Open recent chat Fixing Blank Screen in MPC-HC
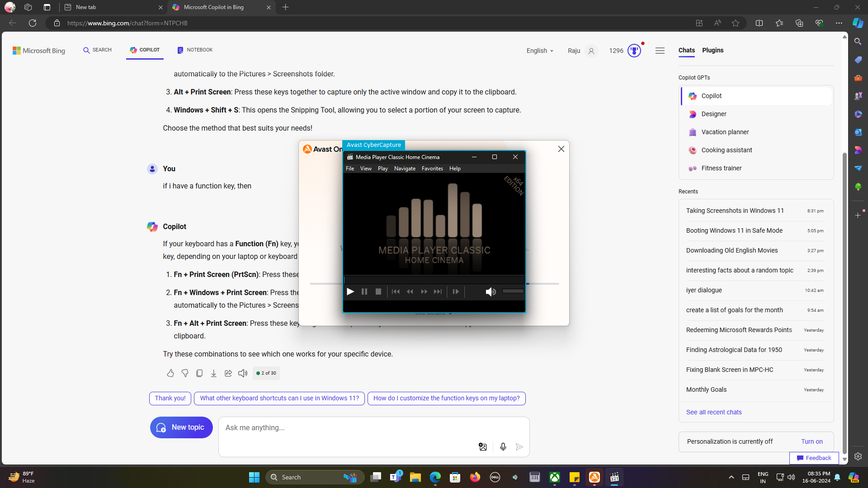This screenshot has width=868, height=488. [755, 370]
